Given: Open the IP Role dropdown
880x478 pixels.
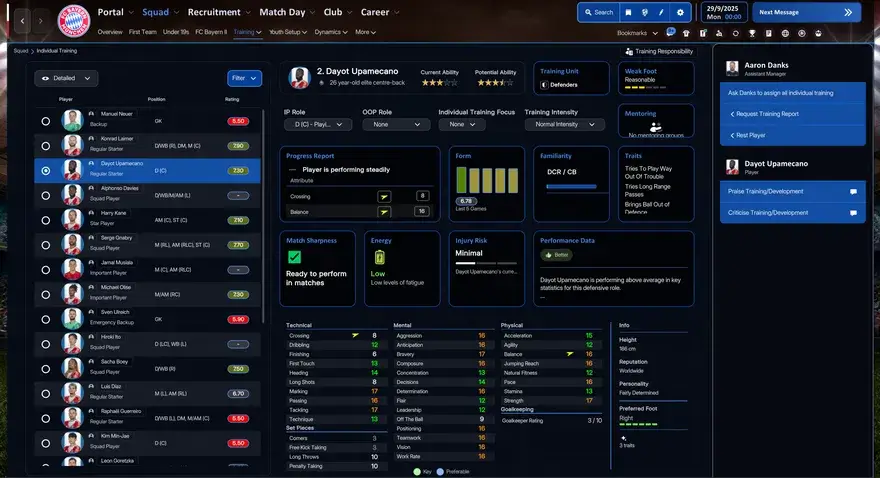Looking at the screenshot, I should 318,125.
